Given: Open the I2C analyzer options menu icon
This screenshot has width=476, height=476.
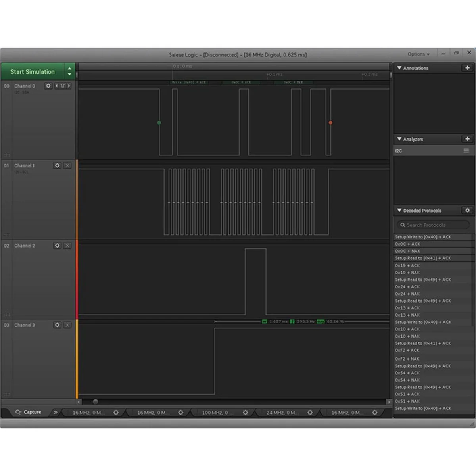Looking at the screenshot, I should coord(466,151).
